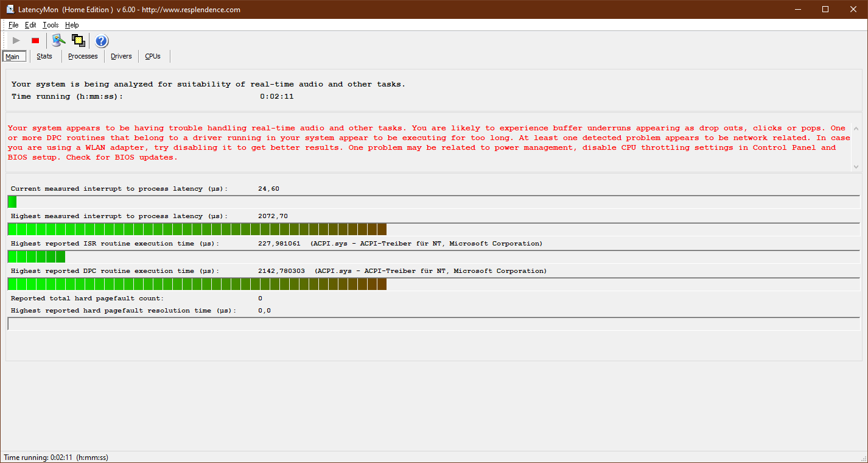Switch to the Drivers tab
Screen dimensions: 868x463
click(x=121, y=56)
